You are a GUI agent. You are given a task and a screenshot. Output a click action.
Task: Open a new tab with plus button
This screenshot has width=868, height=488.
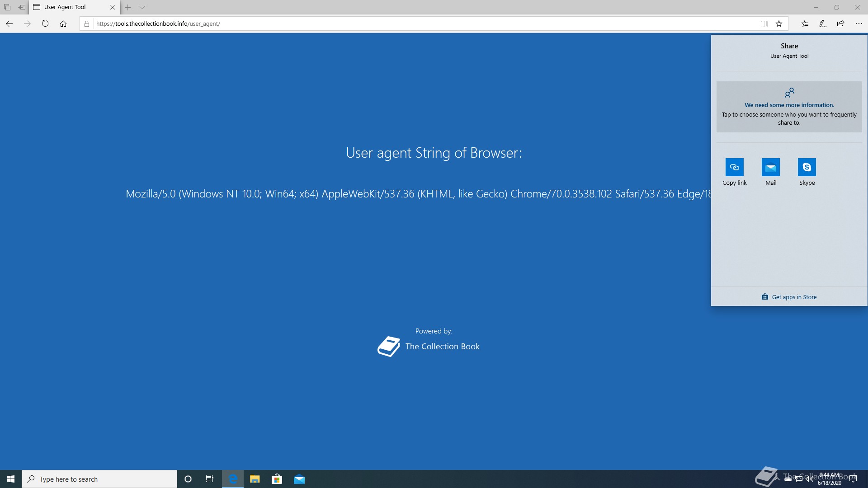coord(128,7)
